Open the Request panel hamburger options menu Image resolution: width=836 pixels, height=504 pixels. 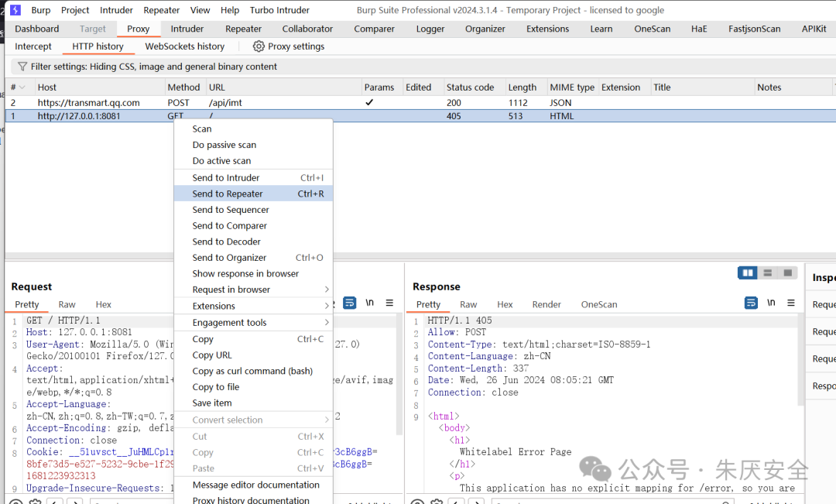389,303
